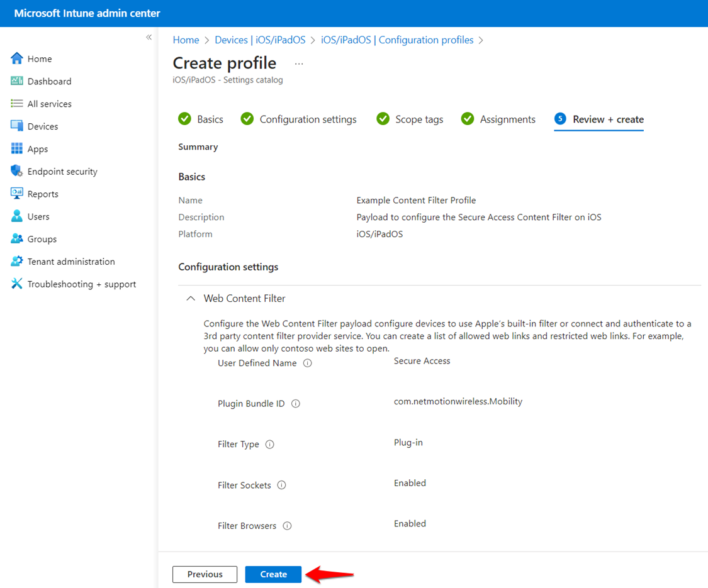This screenshot has height=588, width=708.
Task: Click the 'Plug-in' filter type value
Action: [x=408, y=442]
